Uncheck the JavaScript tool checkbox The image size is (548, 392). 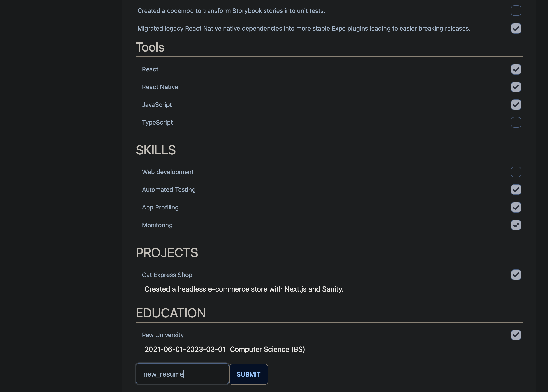click(x=516, y=104)
